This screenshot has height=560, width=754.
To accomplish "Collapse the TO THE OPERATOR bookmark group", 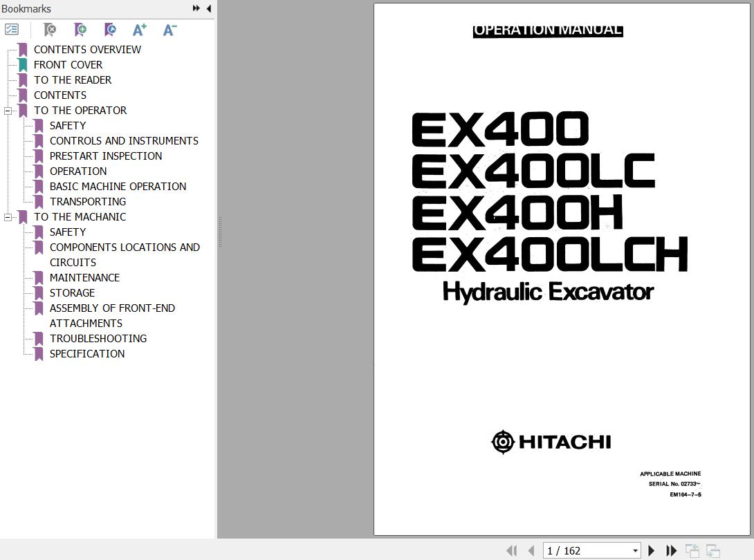I will [8, 111].
